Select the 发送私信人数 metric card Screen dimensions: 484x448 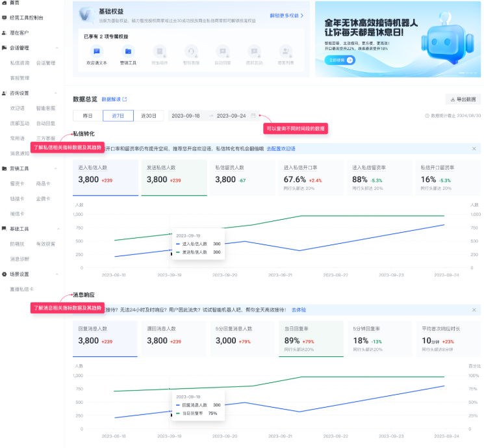(174, 178)
